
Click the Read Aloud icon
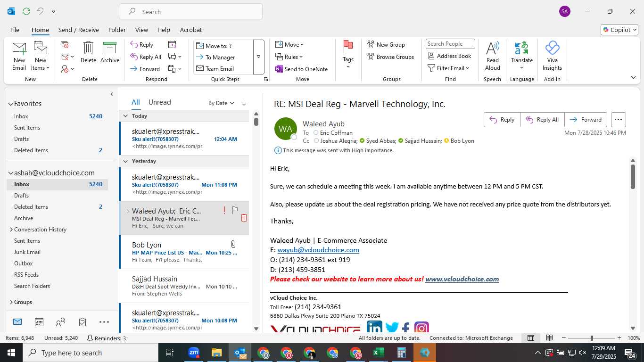(493, 56)
